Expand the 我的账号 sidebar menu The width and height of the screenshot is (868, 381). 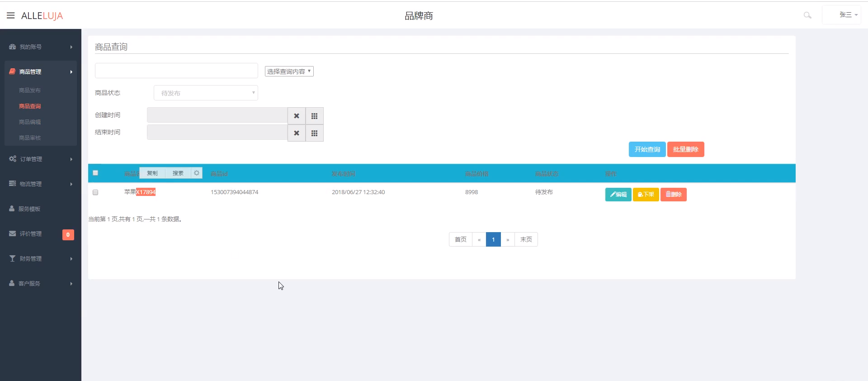pos(41,47)
